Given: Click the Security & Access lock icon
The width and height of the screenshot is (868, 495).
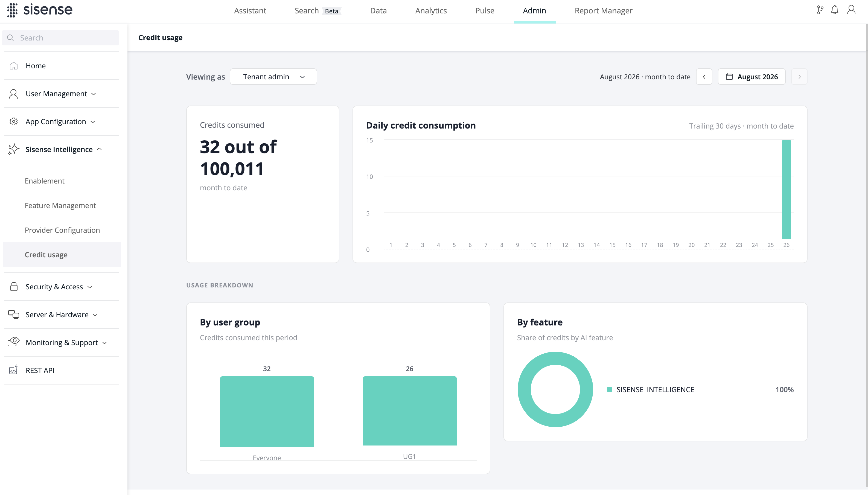Looking at the screenshot, I should pyautogui.click(x=14, y=287).
